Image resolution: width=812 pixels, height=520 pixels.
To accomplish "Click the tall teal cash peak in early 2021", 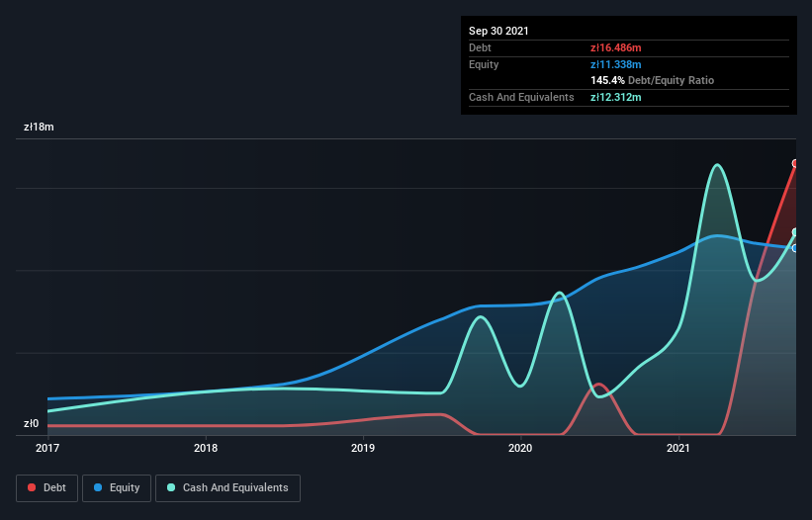I will point(717,165).
